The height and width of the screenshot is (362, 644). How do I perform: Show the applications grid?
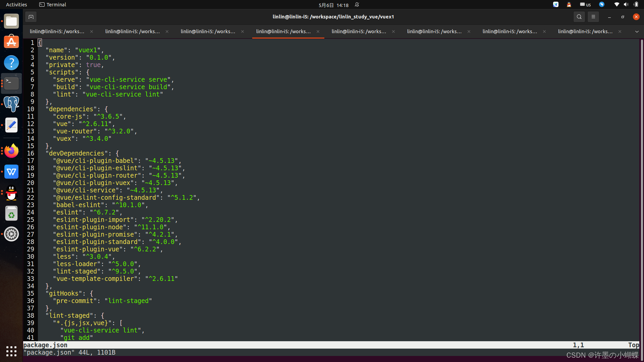[11, 351]
